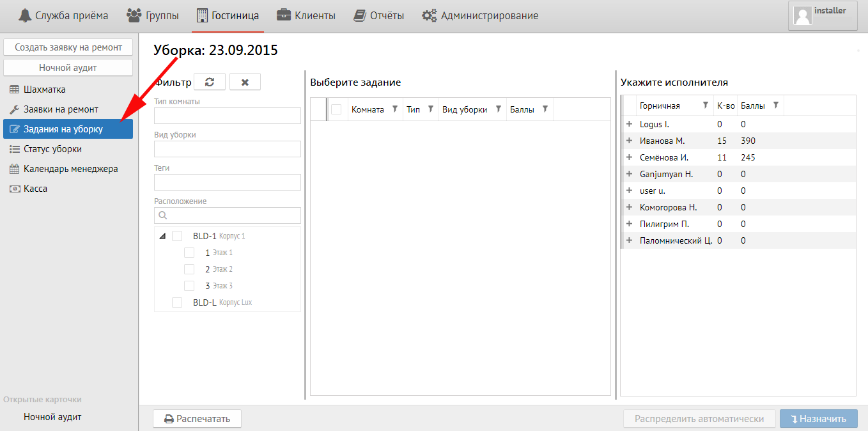This screenshot has height=431, width=868.
Task: Click the 245 points value
Action: [748, 157]
